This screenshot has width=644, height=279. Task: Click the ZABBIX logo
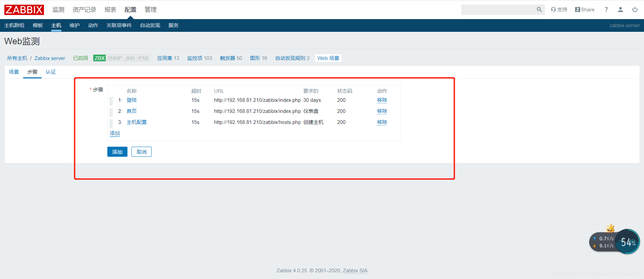[24, 10]
